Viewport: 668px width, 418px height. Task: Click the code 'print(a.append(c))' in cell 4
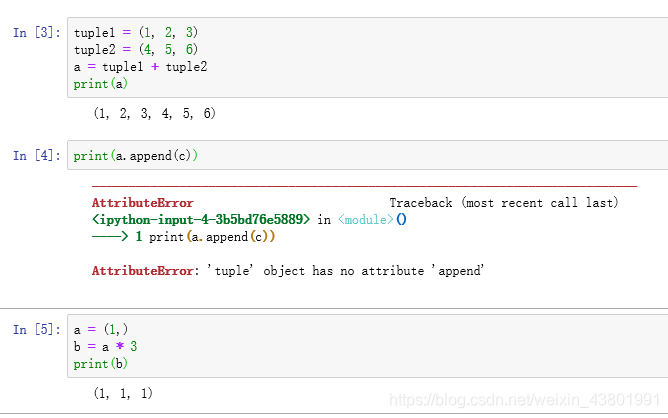(135, 156)
